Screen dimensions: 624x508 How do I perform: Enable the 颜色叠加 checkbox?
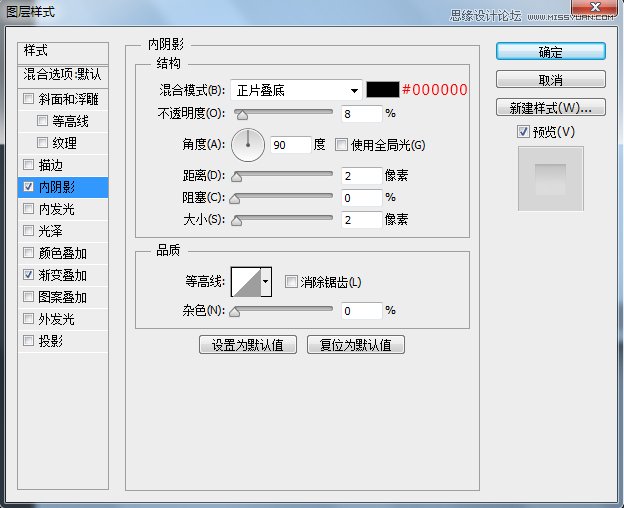28,253
